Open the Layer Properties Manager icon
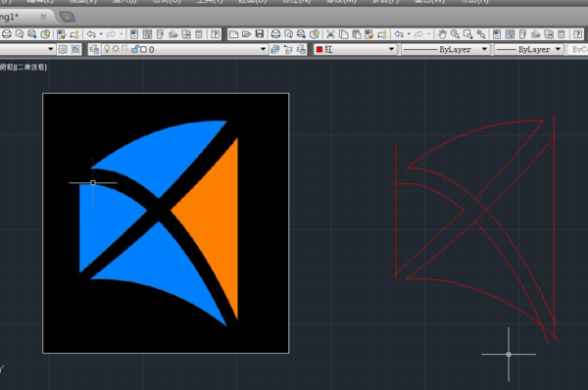Screen dimensions: 588x390 (x=94, y=49)
